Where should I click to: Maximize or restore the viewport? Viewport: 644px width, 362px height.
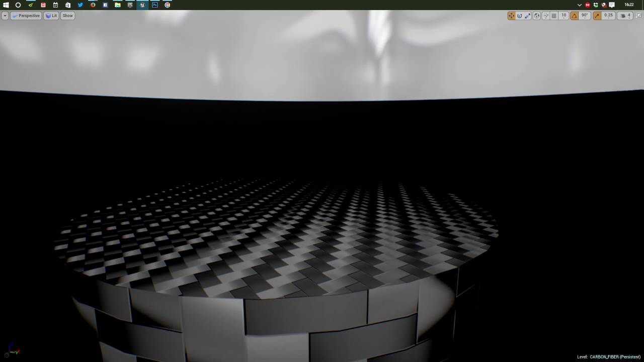click(x=637, y=16)
